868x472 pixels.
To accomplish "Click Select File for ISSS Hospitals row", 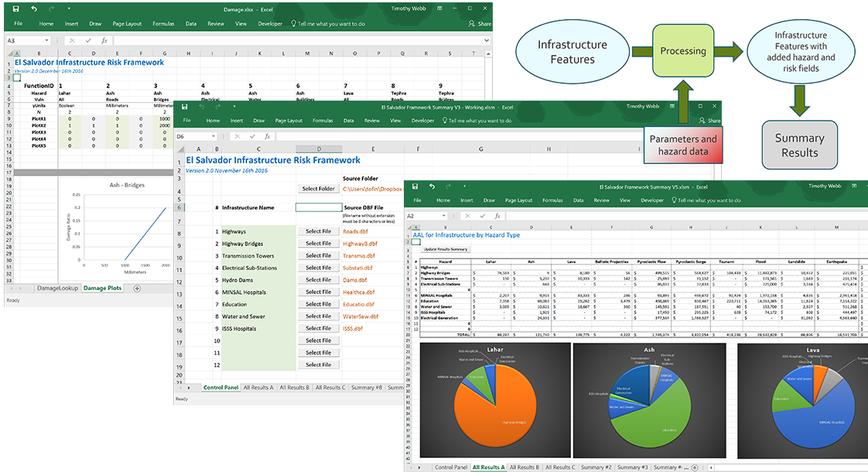I will [318, 329].
